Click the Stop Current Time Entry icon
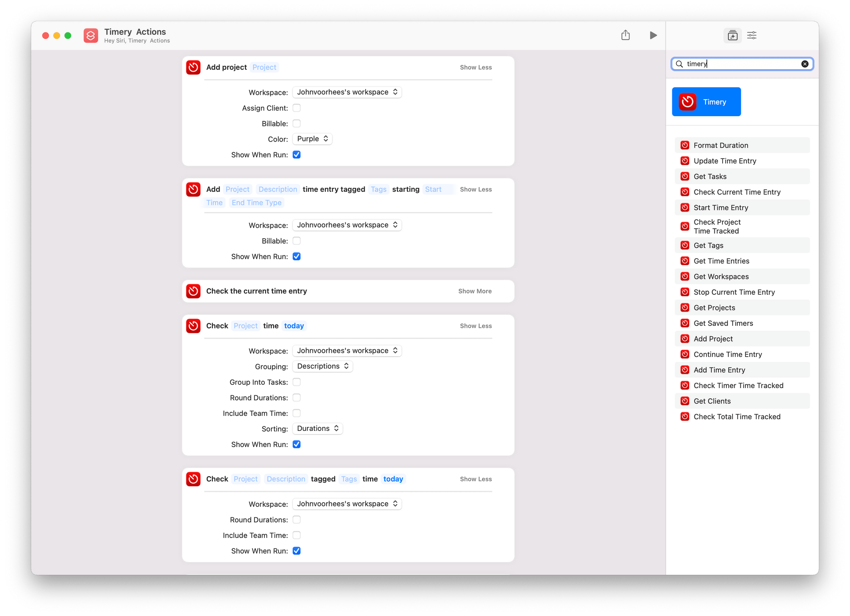This screenshot has height=616, width=850. pyautogui.click(x=685, y=292)
